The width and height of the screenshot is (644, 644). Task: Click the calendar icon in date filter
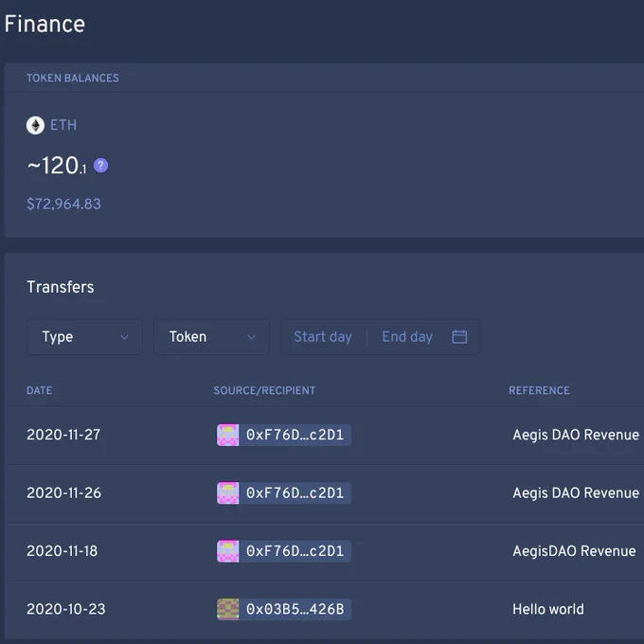tap(459, 337)
